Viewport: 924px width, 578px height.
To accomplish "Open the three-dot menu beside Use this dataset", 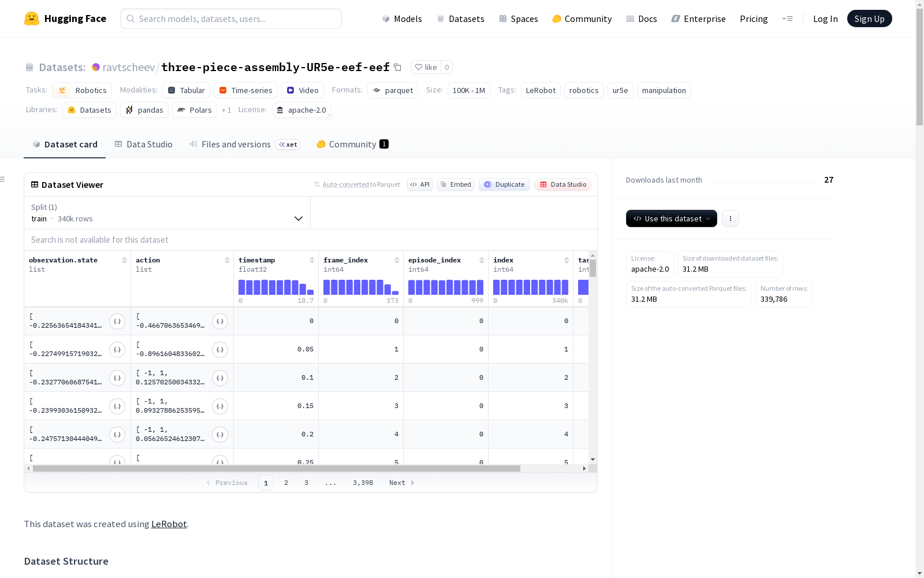I will [731, 218].
